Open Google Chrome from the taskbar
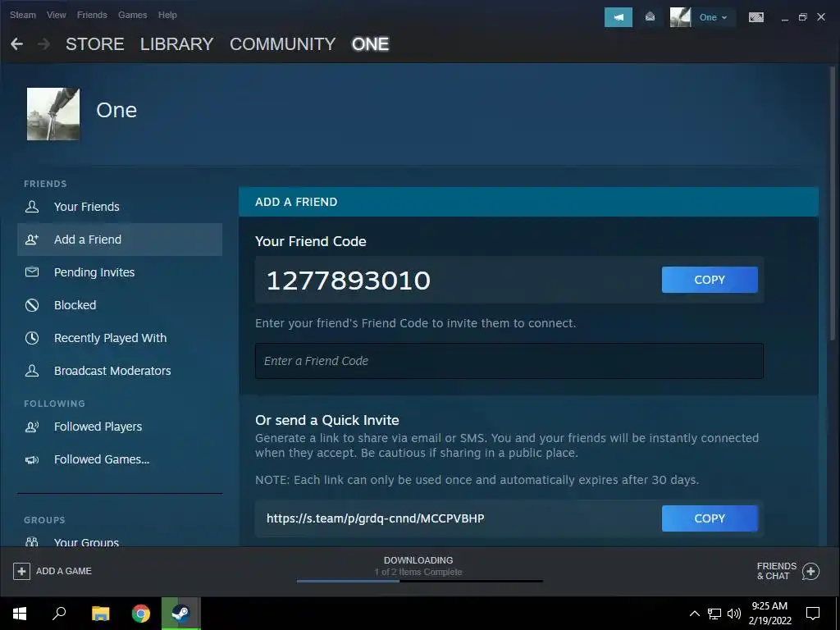 141,614
